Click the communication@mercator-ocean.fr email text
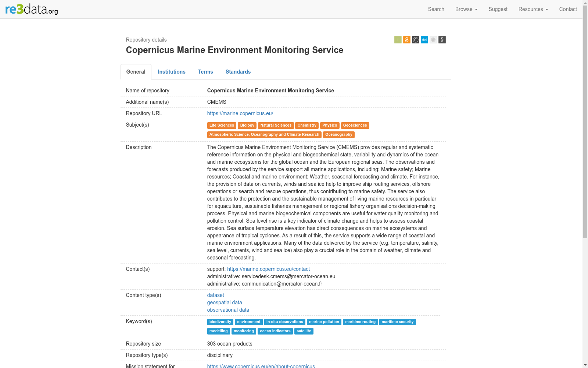The width and height of the screenshot is (588, 368). click(282, 284)
